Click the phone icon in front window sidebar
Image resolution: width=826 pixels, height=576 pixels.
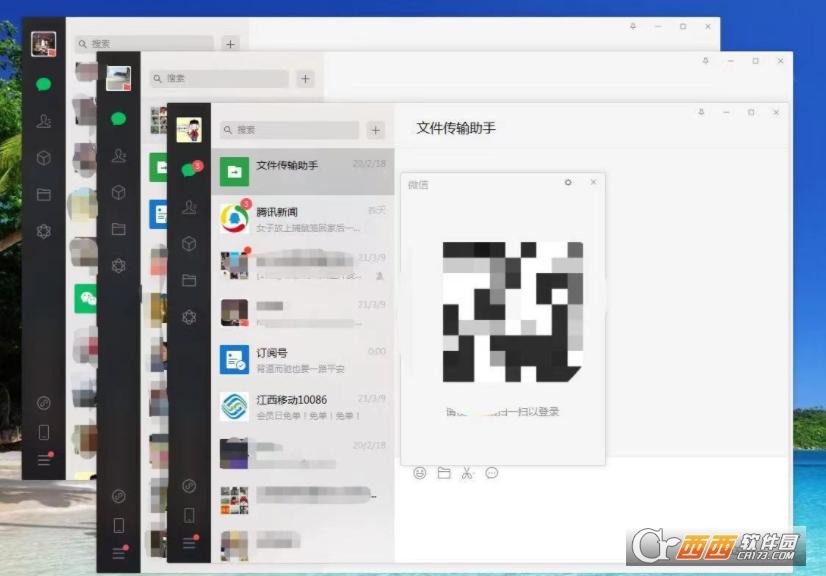189,515
